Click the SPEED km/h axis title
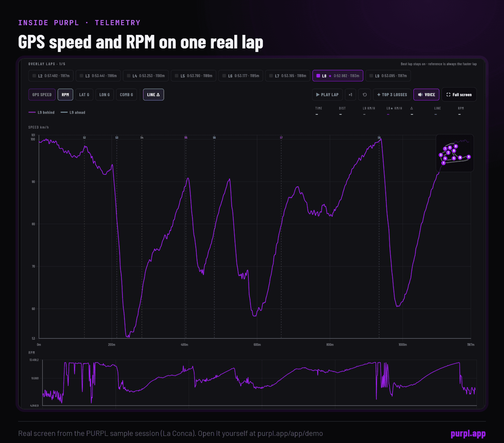This screenshot has width=504, height=443. click(x=38, y=127)
